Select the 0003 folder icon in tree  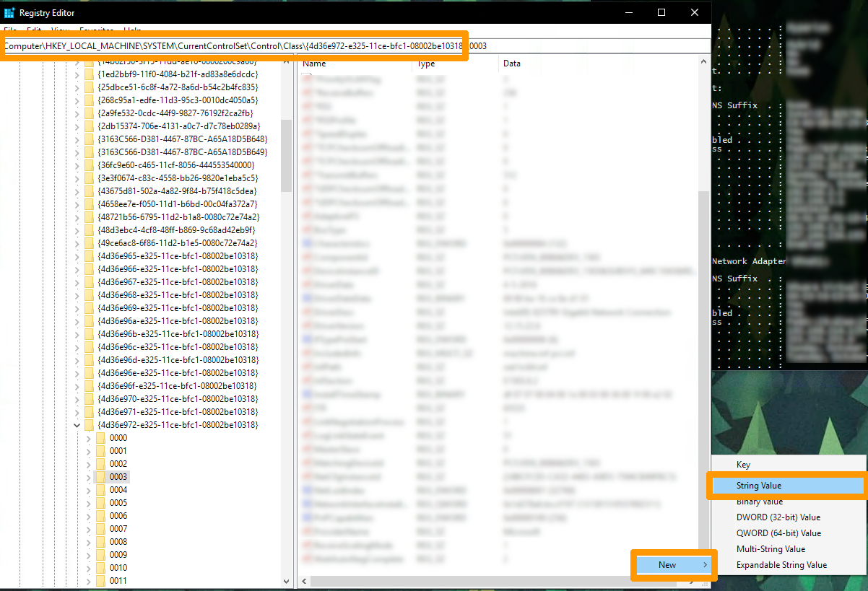(x=101, y=477)
